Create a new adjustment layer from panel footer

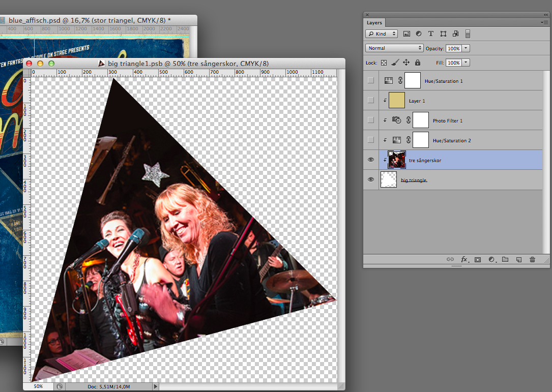point(492,260)
